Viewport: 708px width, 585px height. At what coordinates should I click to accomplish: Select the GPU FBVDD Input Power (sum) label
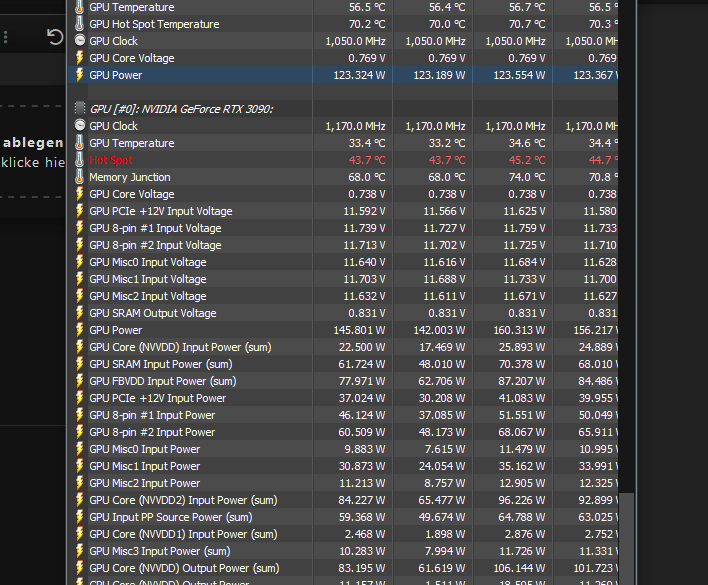point(163,381)
